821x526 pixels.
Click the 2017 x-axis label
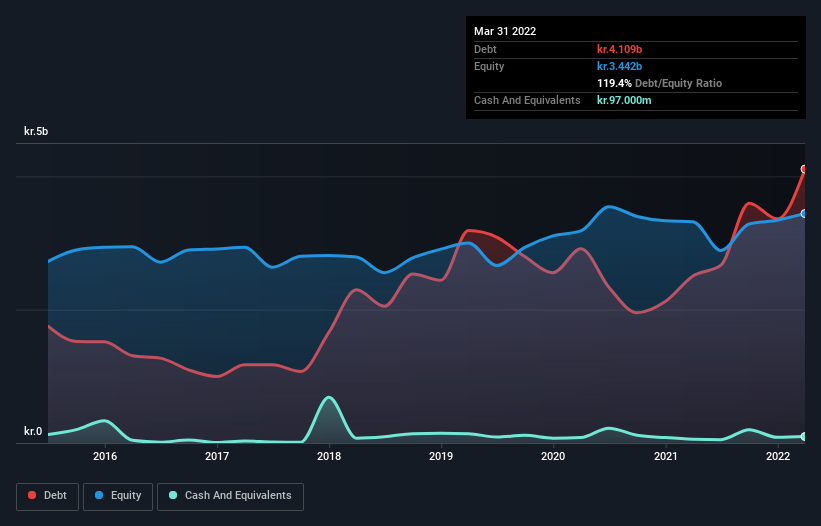tap(217, 456)
